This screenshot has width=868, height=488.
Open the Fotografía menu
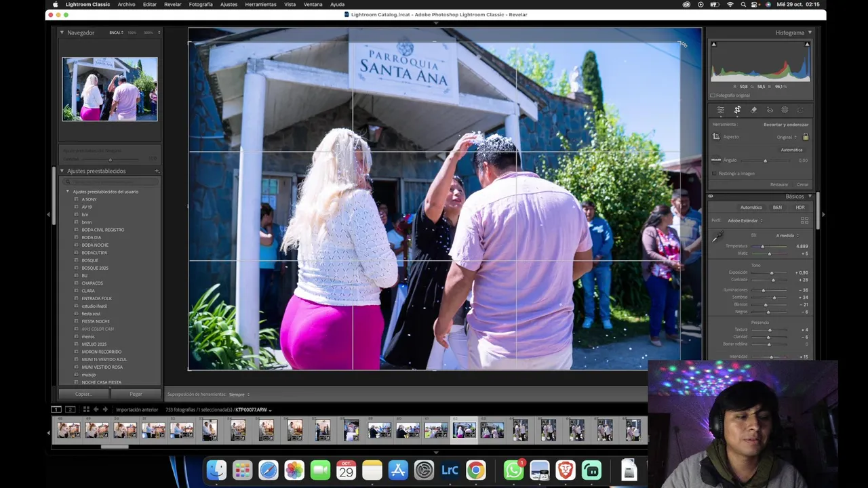click(x=201, y=4)
